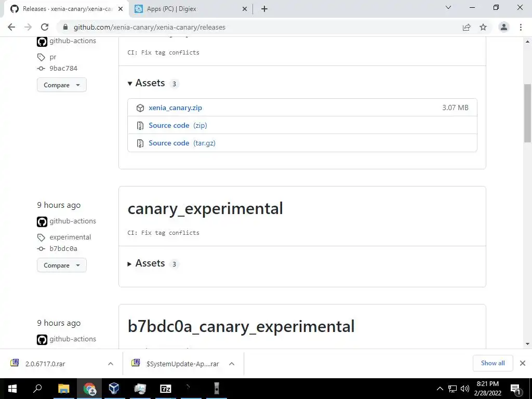
Task: Open File Explorer from the taskbar
Action: tap(63, 389)
